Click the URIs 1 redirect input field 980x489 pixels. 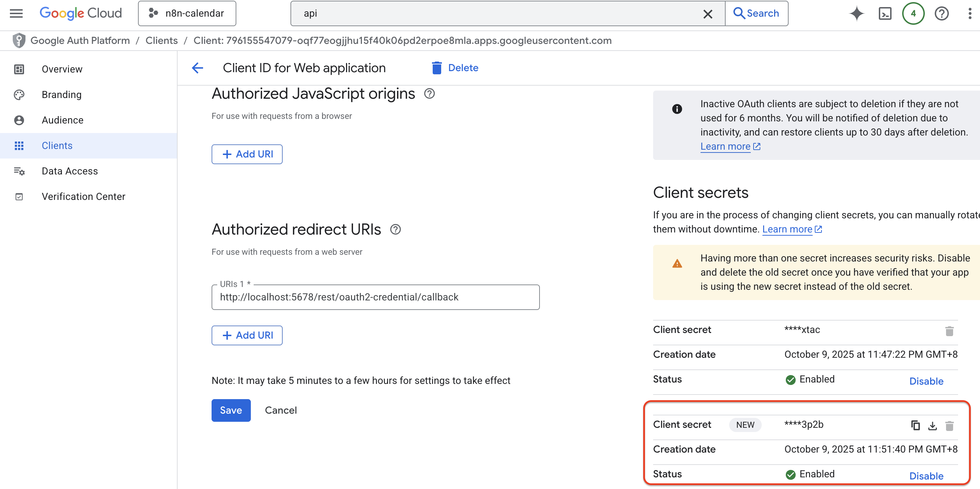tap(375, 297)
